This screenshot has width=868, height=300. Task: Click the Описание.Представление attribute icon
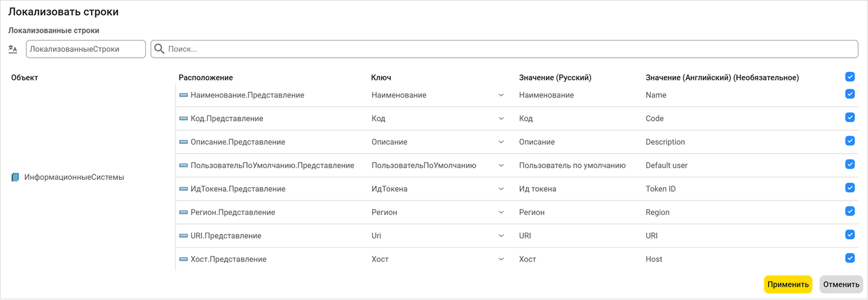(183, 142)
